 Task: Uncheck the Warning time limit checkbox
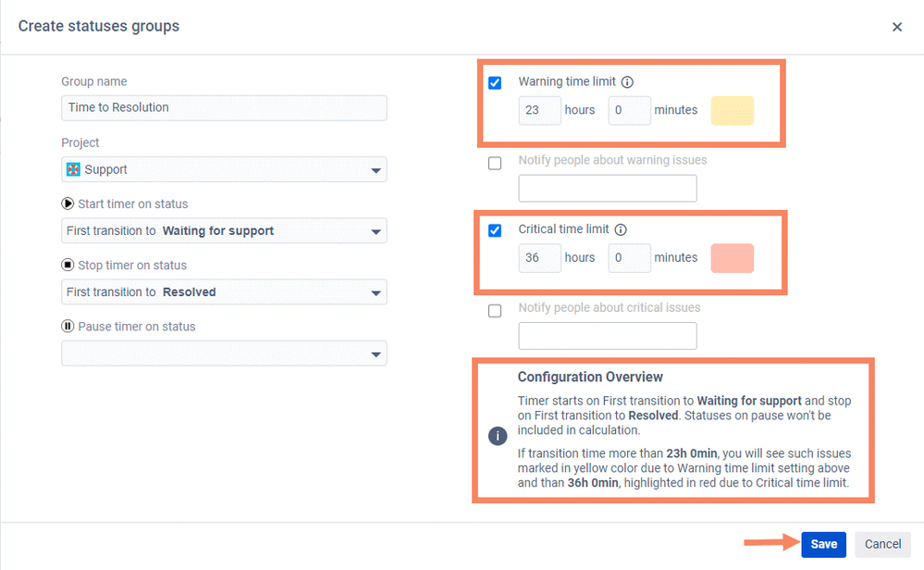point(495,82)
